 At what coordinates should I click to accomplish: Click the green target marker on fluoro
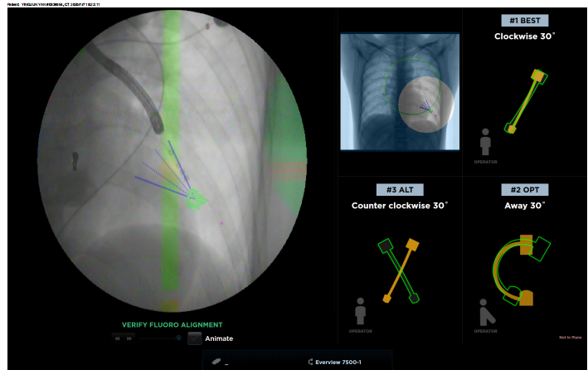point(197,198)
